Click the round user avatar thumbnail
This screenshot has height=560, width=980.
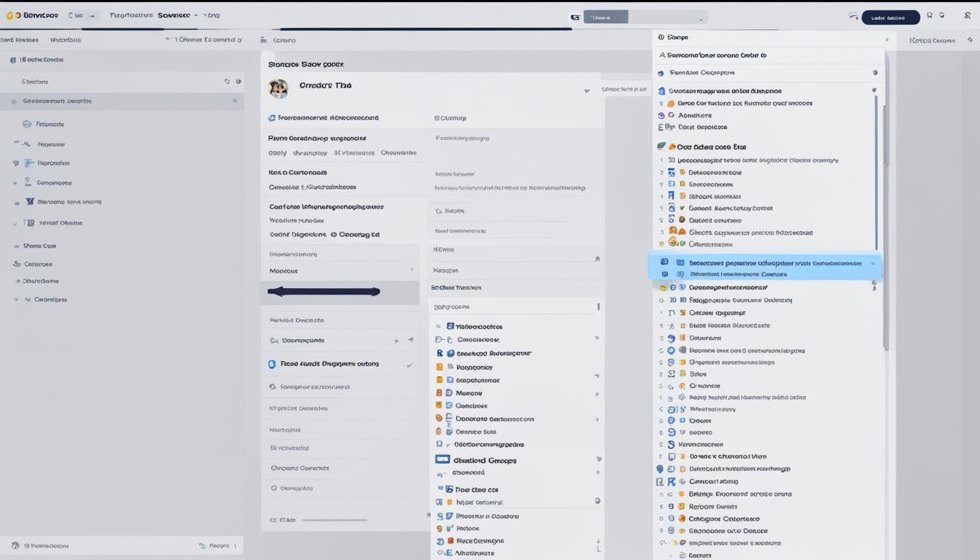click(278, 89)
